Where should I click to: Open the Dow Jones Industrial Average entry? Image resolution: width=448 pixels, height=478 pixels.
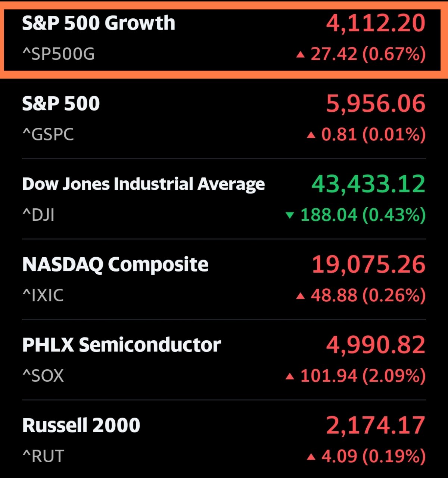[144, 184]
